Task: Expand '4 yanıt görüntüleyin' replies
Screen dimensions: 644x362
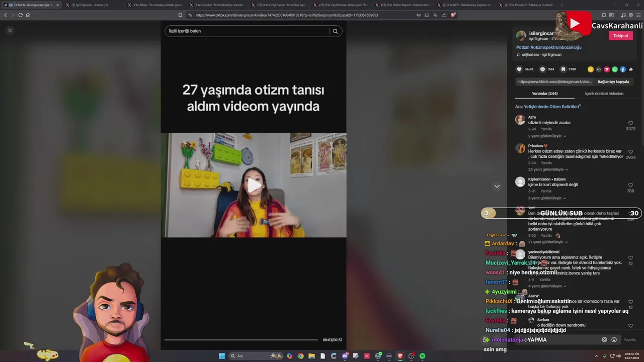Action: [547, 286]
